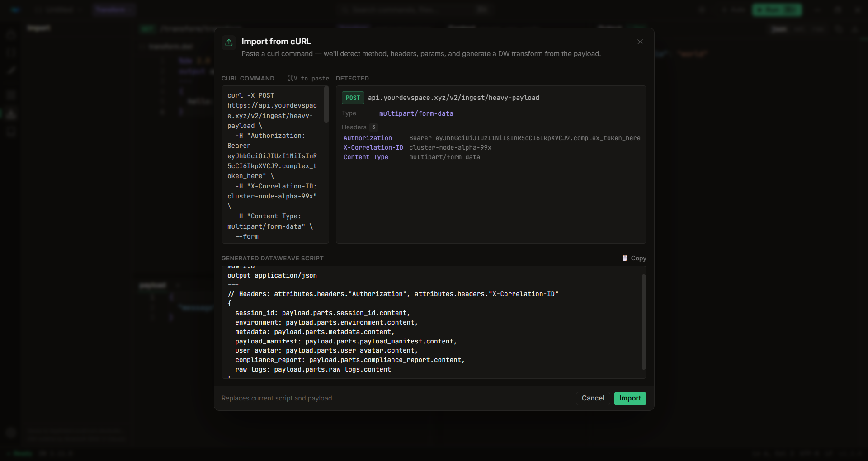Click the environment mapping line

click(x=326, y=322)
